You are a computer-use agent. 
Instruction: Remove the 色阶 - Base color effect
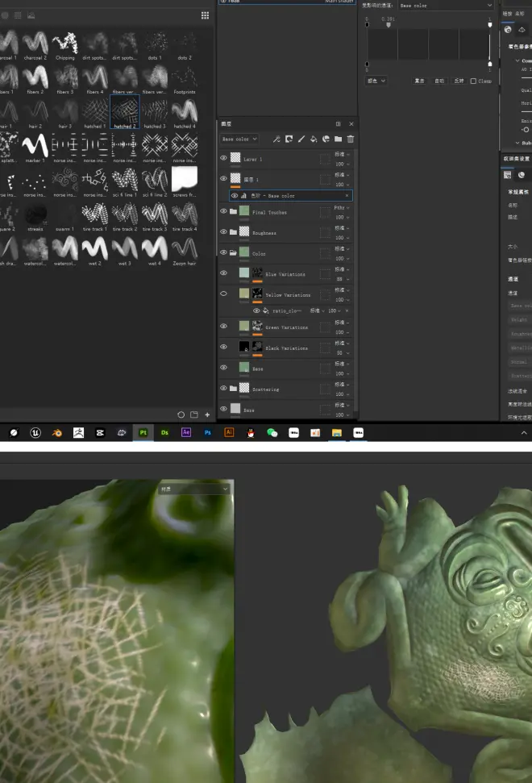(x=347, y=196)
